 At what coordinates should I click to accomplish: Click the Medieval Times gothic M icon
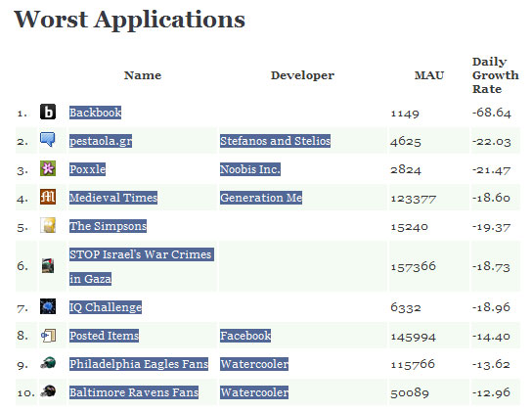[48, 197]
